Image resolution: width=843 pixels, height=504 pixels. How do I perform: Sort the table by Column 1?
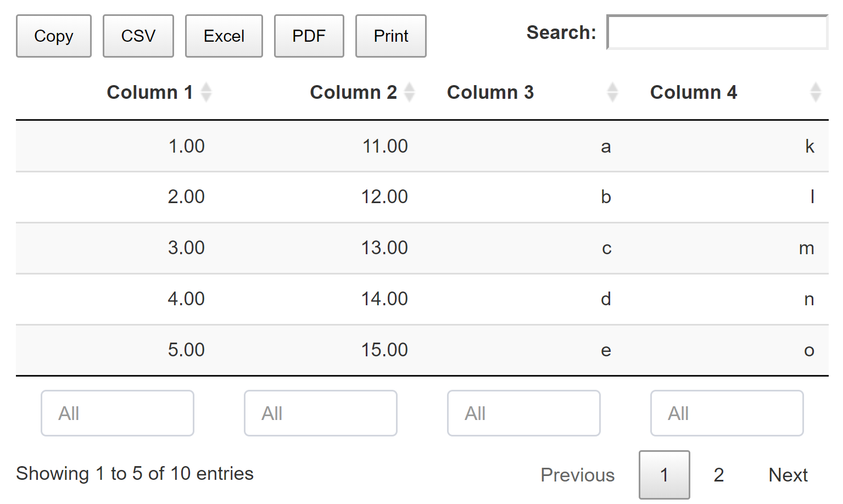(150, 92)
